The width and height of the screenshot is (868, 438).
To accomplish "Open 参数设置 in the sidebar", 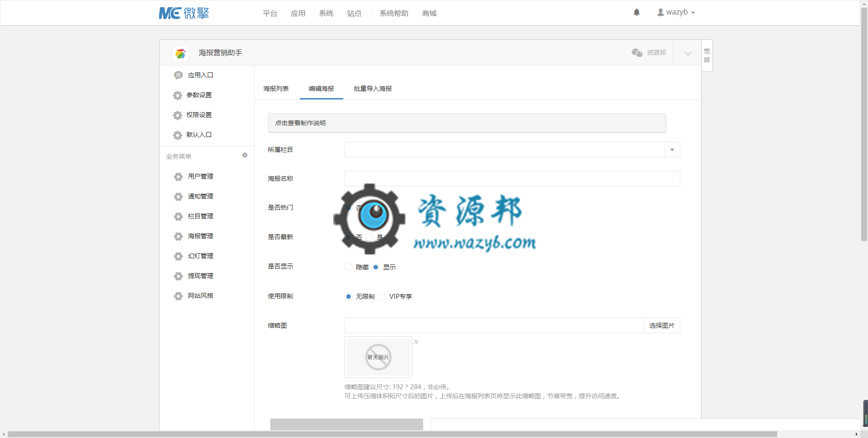I will tap(199, 95).
